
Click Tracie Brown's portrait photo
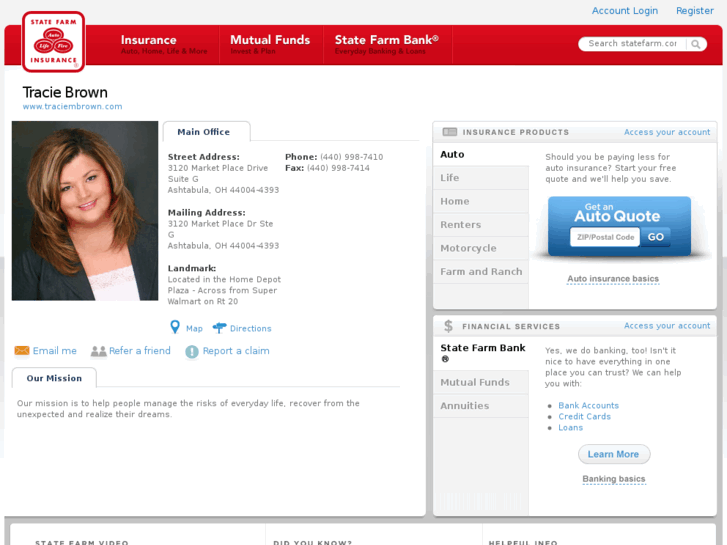(85, 211)
